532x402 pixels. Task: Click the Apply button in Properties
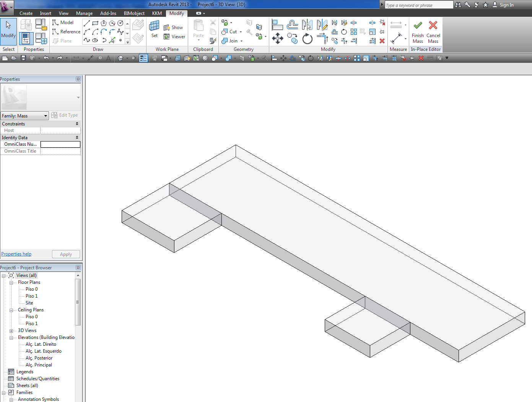[66, 254]
